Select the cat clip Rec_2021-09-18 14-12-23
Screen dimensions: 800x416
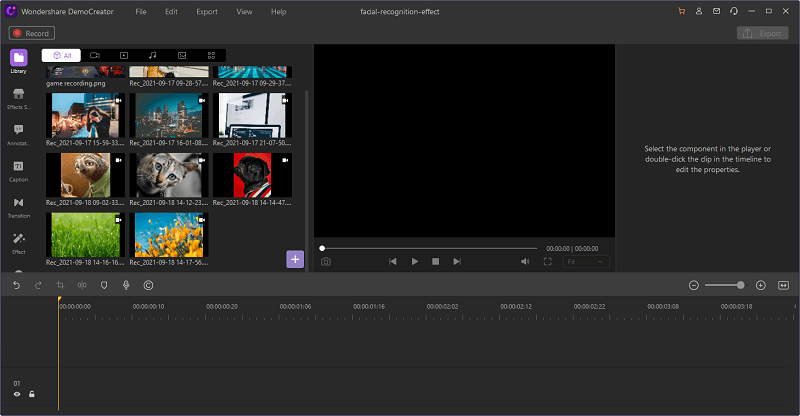pos(169,175)
